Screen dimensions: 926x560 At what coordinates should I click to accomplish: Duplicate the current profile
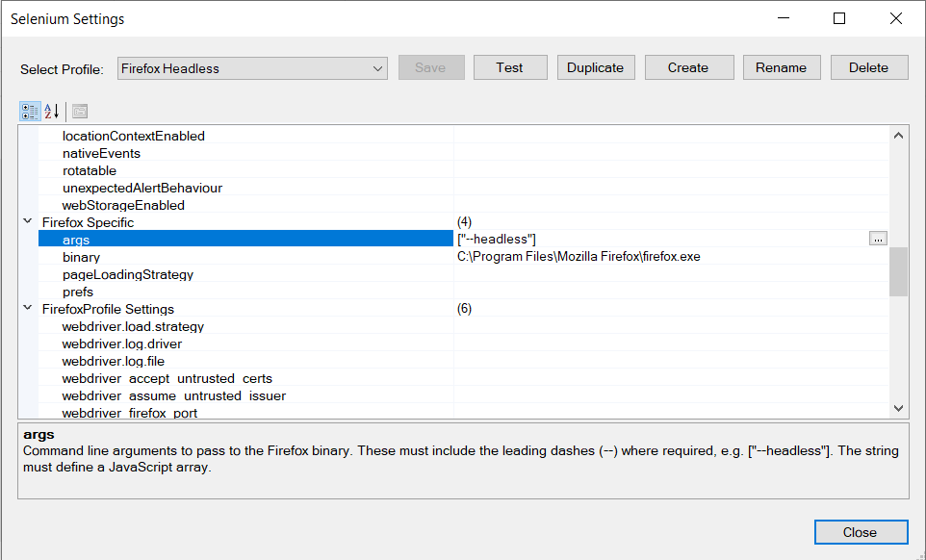click(x=595, y=67)
